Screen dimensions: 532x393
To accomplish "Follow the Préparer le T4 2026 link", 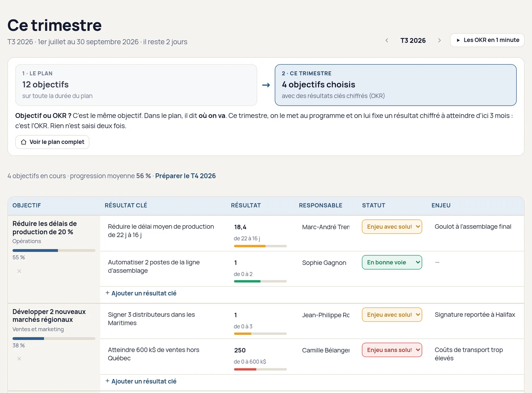I will coord(186,176).
